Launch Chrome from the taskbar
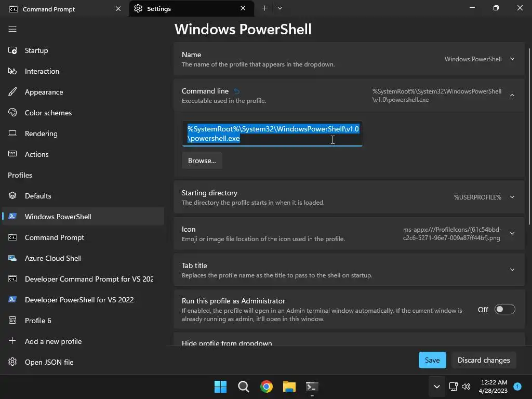532x399 pixels. point(267,387)
